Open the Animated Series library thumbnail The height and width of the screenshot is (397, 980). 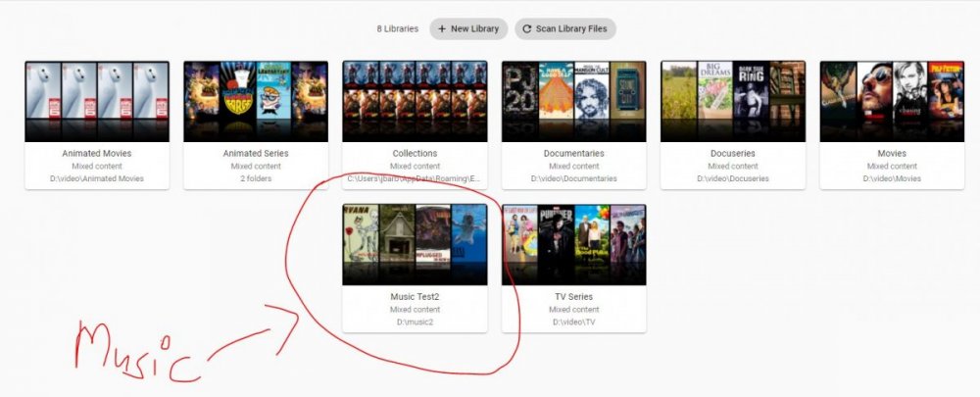pyautogui.click(x=256, y=101)
